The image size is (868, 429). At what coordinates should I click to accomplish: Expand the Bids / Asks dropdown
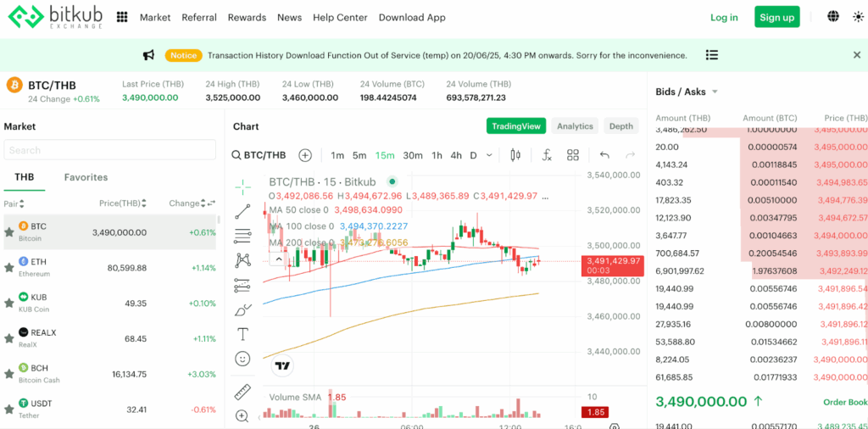(715, 92)
